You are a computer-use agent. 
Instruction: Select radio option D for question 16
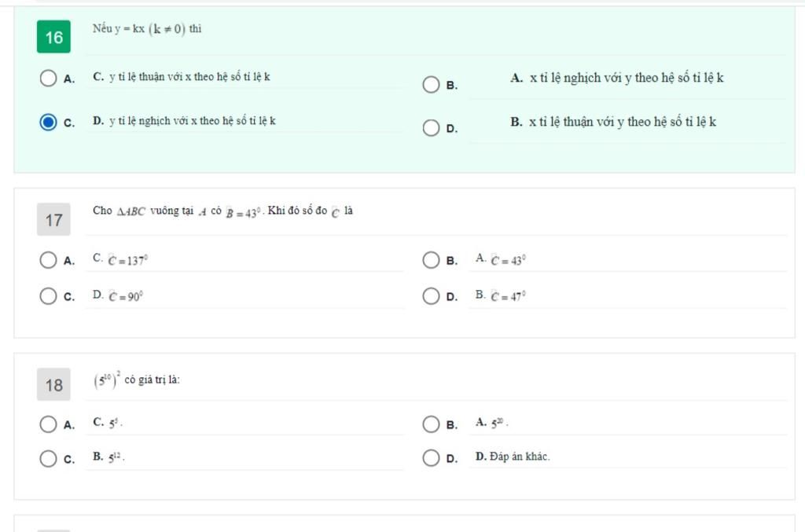(431, 128)
